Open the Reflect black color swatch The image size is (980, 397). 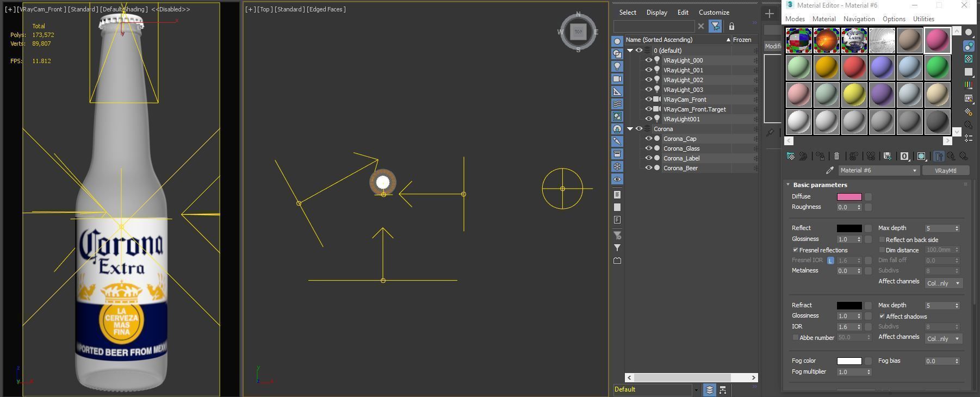(849, 228)
